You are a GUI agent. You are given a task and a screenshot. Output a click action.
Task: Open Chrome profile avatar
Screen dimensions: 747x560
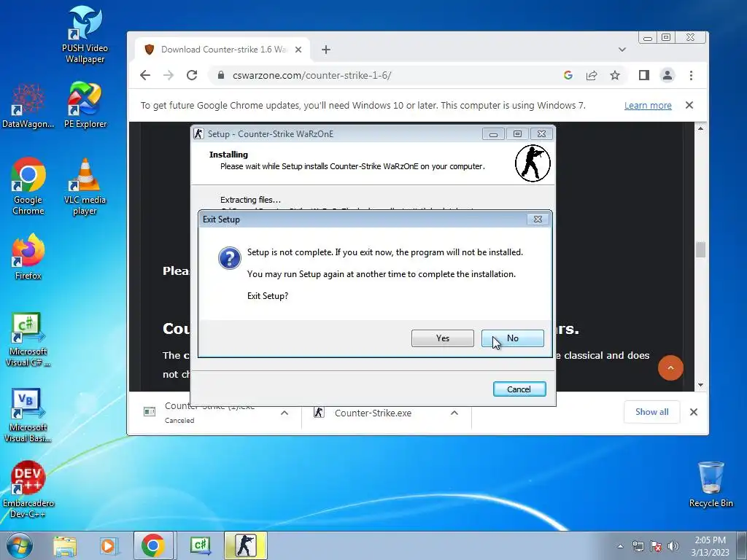(x=667, y=75)
